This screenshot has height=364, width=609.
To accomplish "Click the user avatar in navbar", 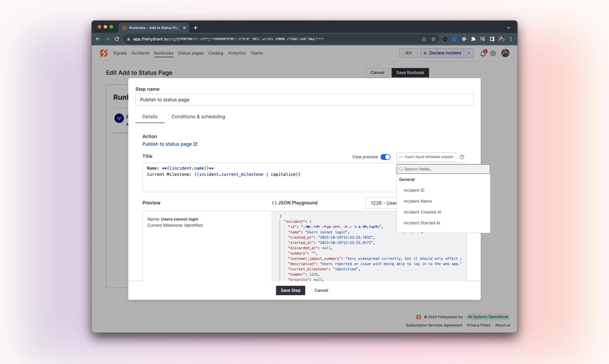I will (505, 53).
